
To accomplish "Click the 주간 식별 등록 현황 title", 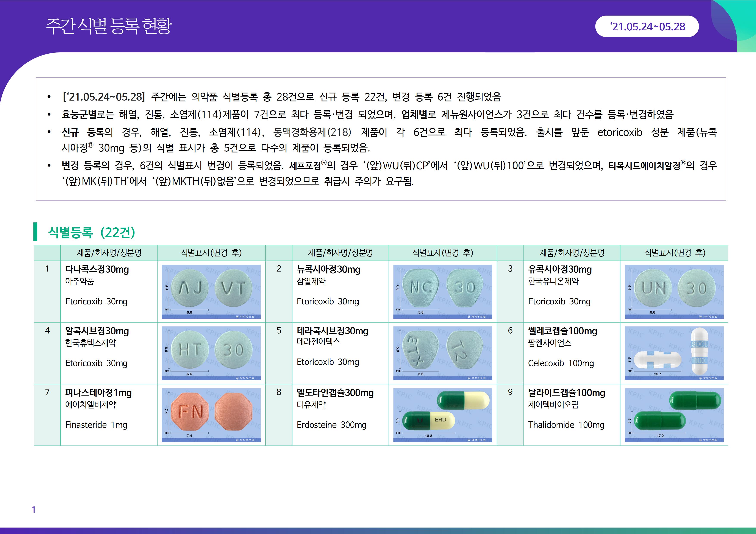I will click(109, 26).
